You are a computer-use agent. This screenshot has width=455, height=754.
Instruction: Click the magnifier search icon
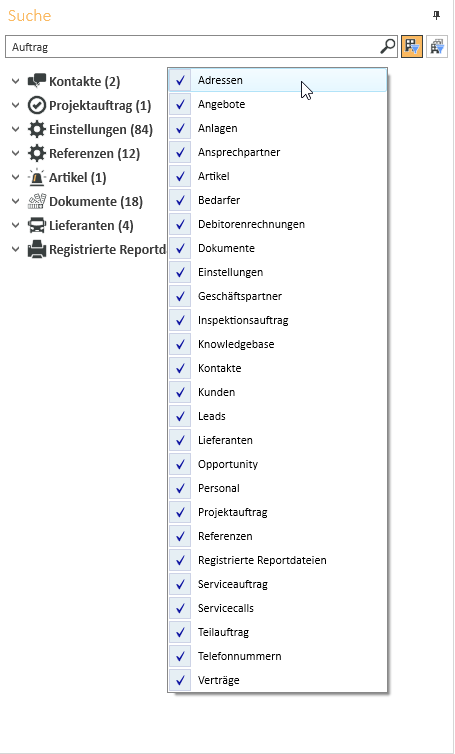coord(388,47)
